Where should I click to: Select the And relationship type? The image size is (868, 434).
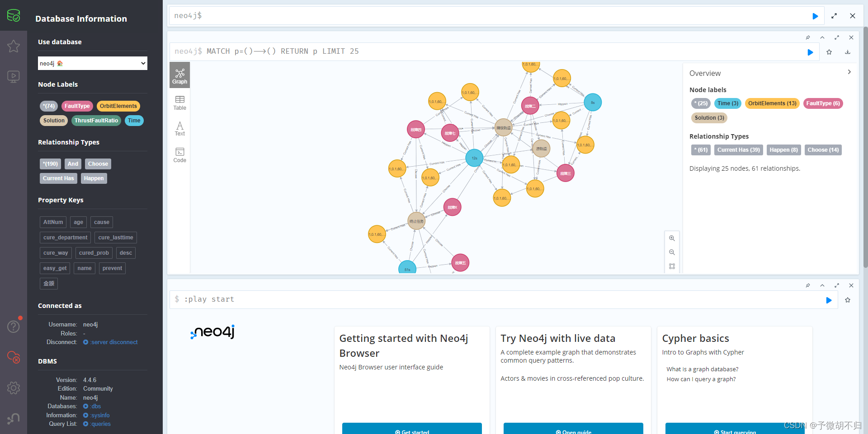coord(73,164)
